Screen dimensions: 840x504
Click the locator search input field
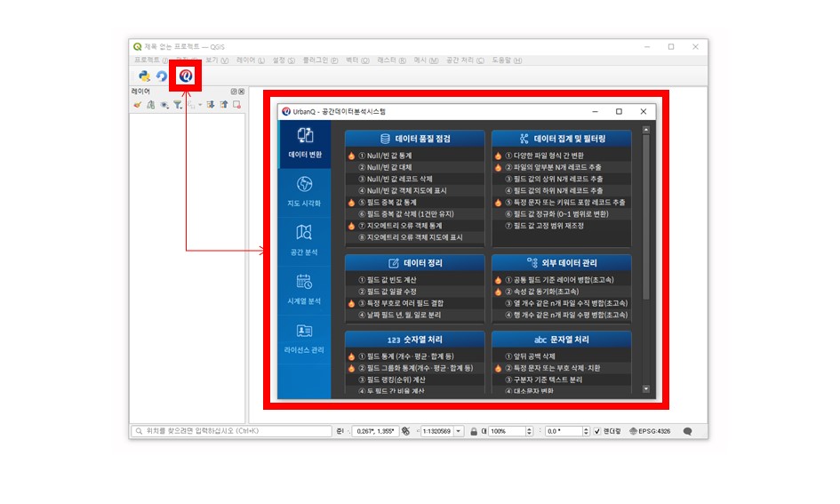point(231,431)
